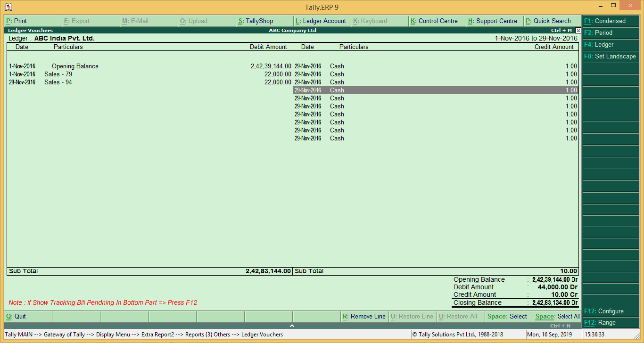644x343 pixels.
Task: Open the Ledger selector via F4
Action: (611, 44)
